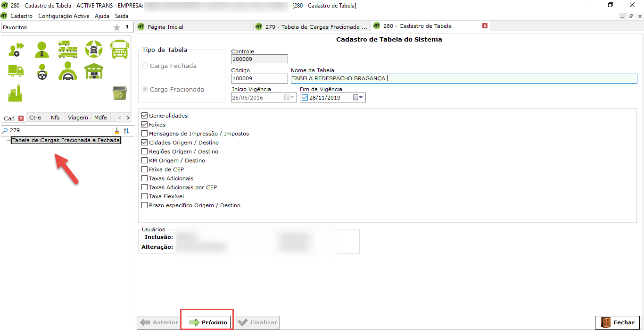Open the warehouse favorite icon
The image size is (644, 330).
[x=93, y=71]
